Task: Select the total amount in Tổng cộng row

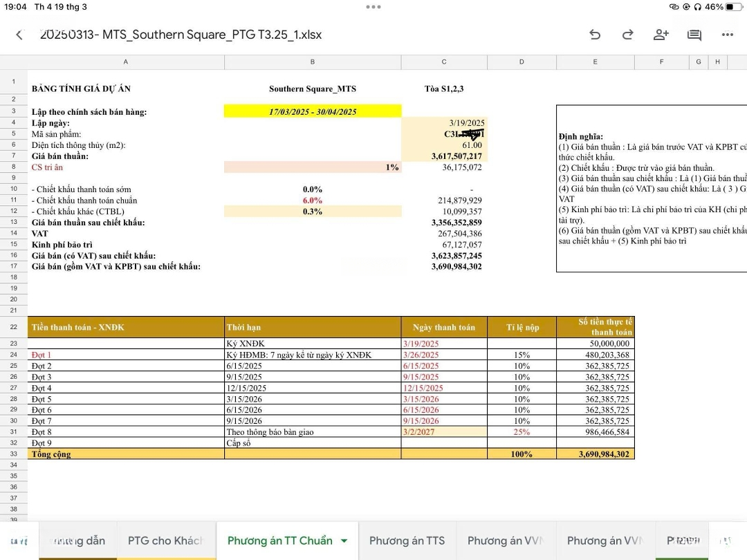Action: pyautogui.click(x=595, y=454)
